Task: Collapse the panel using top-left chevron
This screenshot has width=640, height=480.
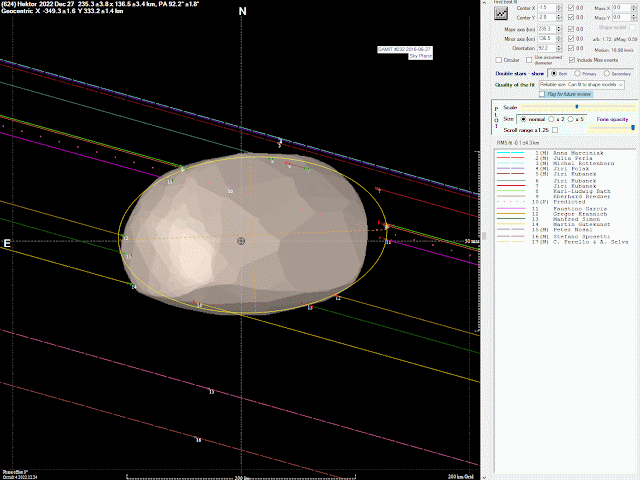Action: [x=484, y=2]
